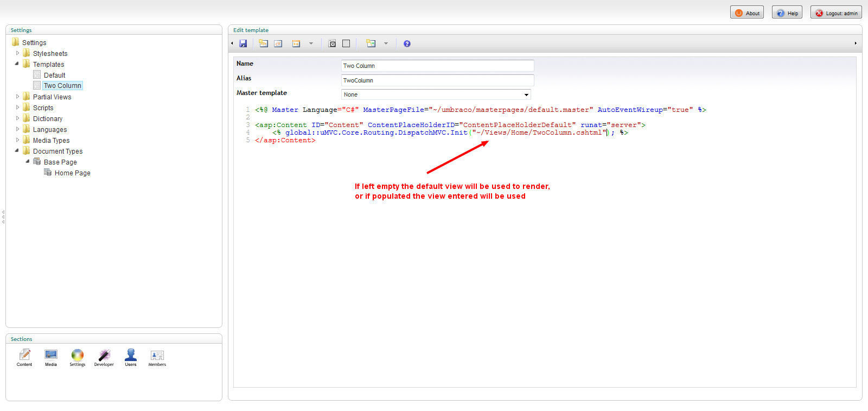This screenshot has width=868, height=411.
Task: Expand the Stylesheets tree node
Action: point(17,53)
